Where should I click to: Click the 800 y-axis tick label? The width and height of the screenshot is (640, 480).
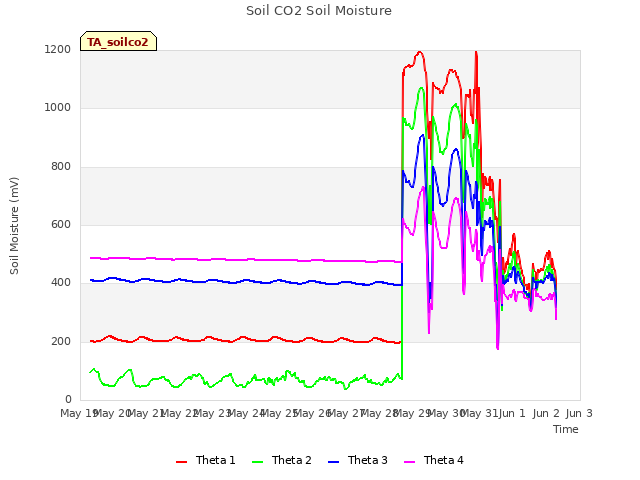61,166
